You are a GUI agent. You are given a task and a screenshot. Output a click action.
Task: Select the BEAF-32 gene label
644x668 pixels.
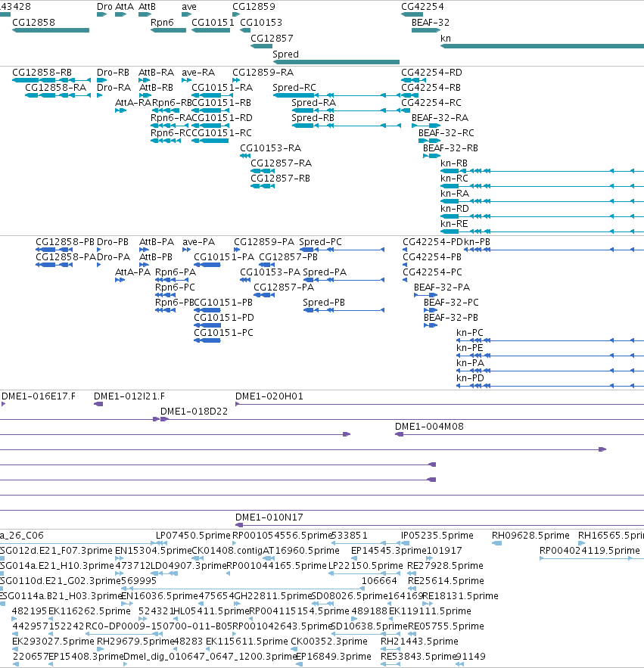click(x=431, y=23)
